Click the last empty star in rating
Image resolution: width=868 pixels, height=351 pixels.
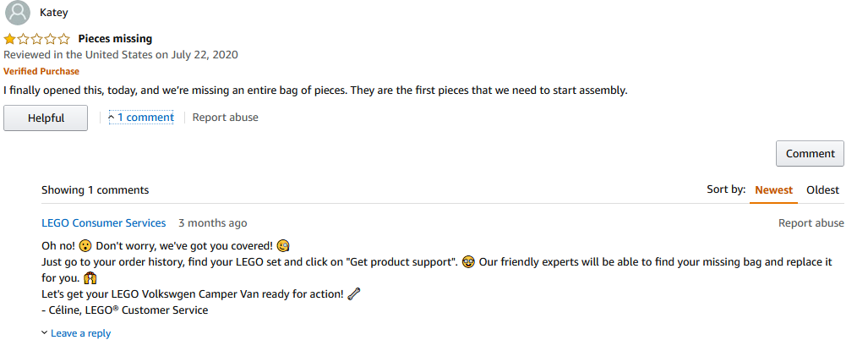click(64, 39)
